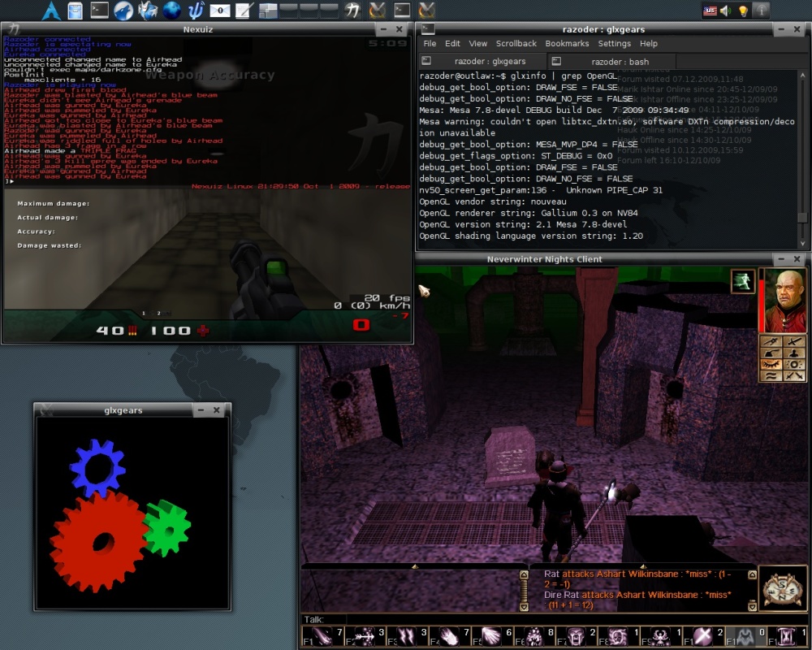Use the F12 hourglass quickslot
This screenshot has width=812, height=650.
788,636
